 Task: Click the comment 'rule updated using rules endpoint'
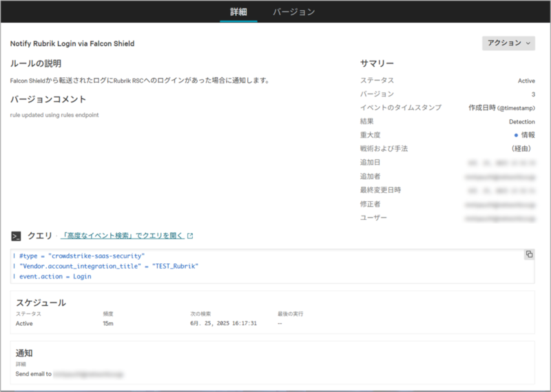click(54, 115)
